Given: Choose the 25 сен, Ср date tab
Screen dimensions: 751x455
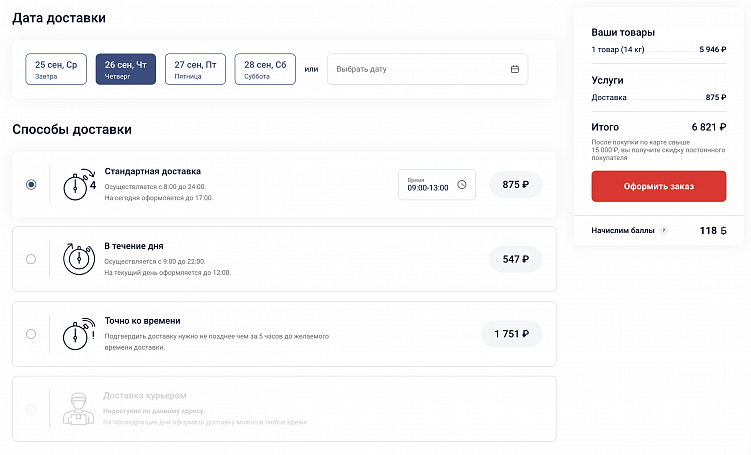Looking at the screenshot, I should point(56,69).
